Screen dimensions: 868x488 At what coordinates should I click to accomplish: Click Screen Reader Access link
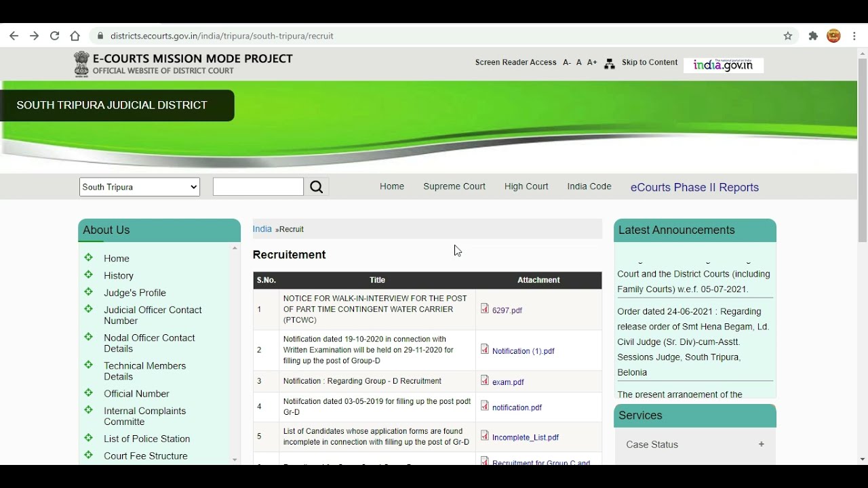(515, 62)
